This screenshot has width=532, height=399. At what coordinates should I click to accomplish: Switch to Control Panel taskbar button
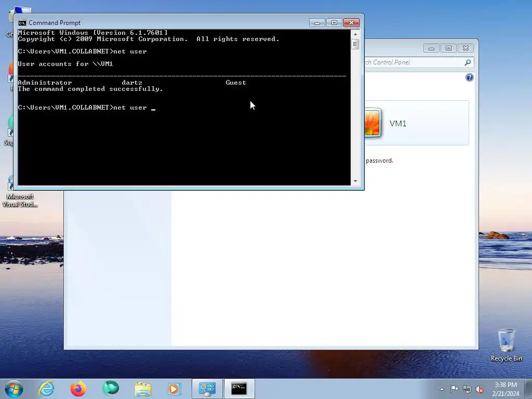point(207,389)
